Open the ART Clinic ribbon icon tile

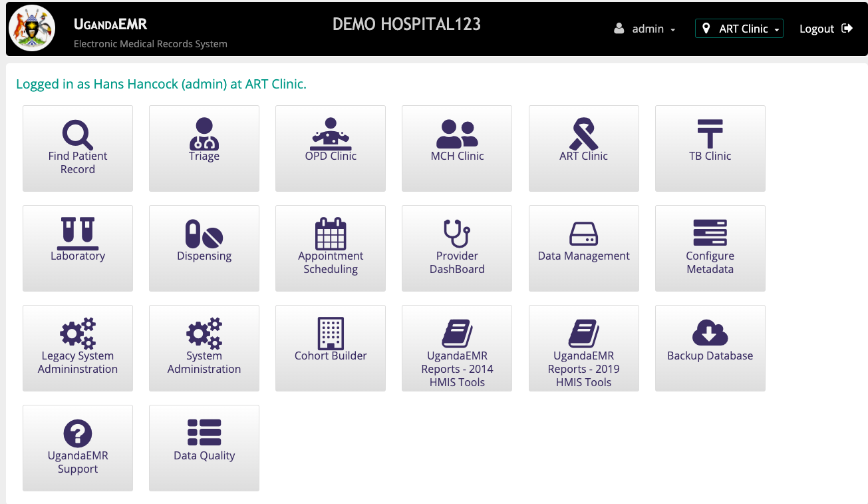coord(583,134)
